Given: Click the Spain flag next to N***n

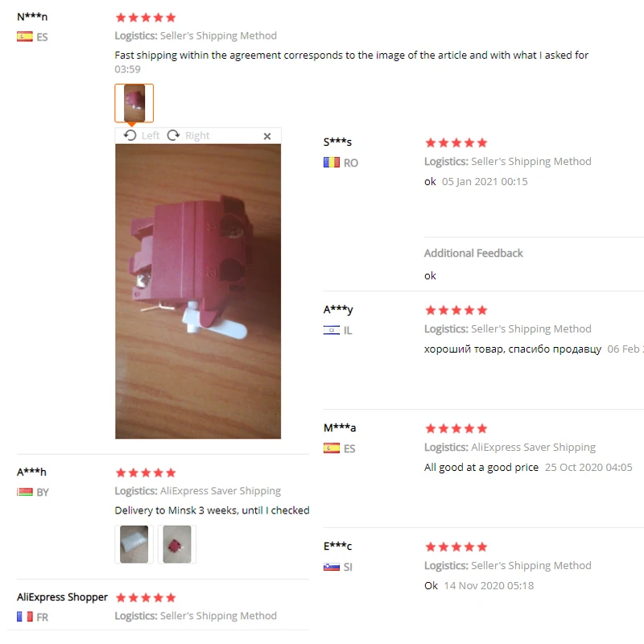Looking at the screenshot, I should tap(25, 37).
